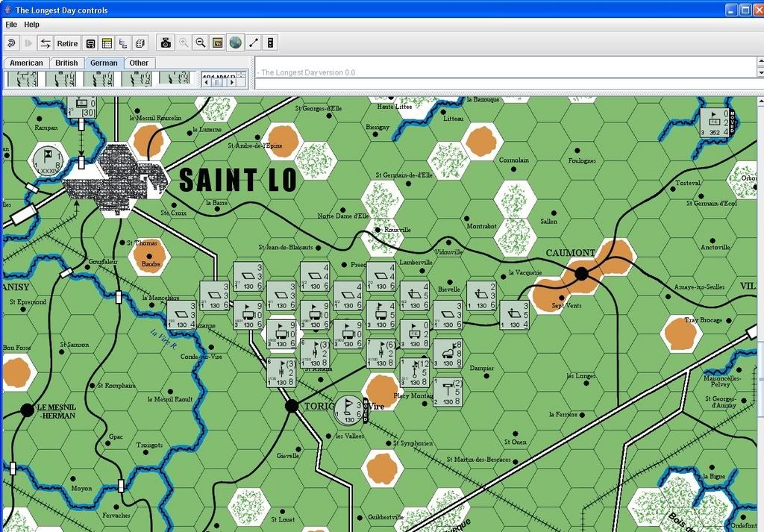Viewport: 764px width, 532px height.
Task: Select the 2 3 6 counter right of Bieville
Action: 481,295
